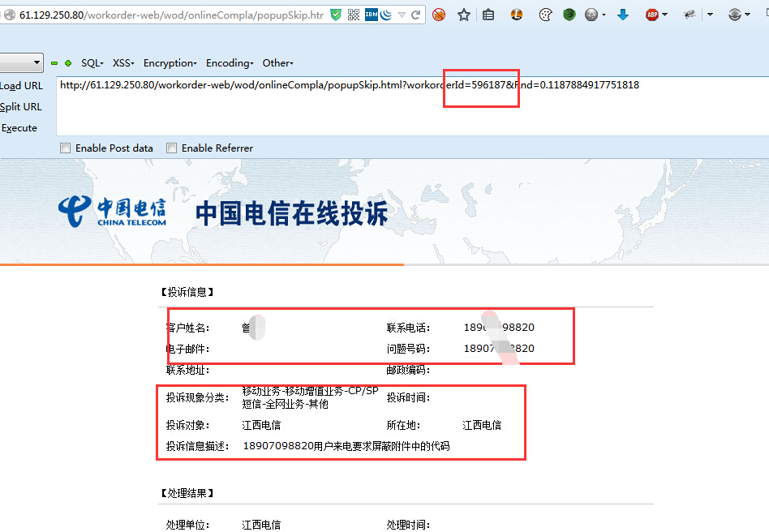This screenshot has height=532, width=769.
Task: Click the QR code icon in address bar
Action: tap(354, 15)
